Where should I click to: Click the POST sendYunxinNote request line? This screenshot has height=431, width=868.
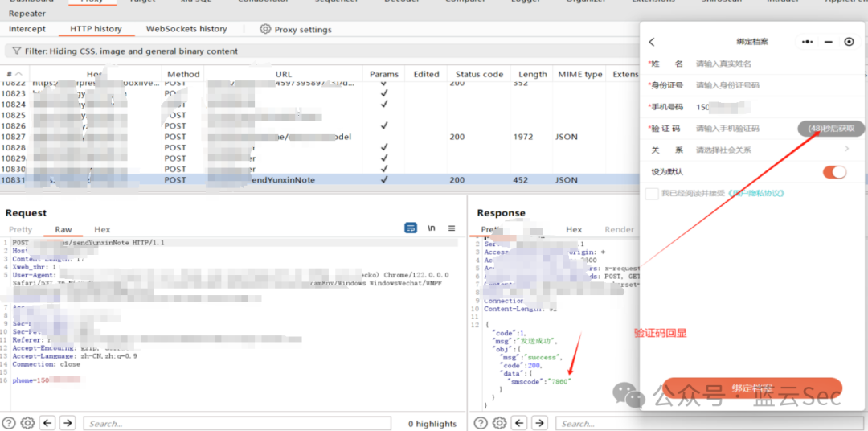(88, 243)
